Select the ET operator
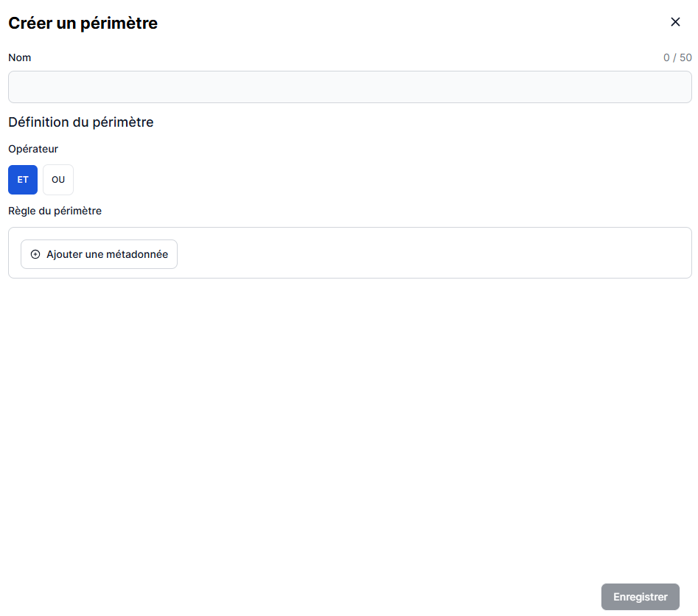 (x=23, y=180)
